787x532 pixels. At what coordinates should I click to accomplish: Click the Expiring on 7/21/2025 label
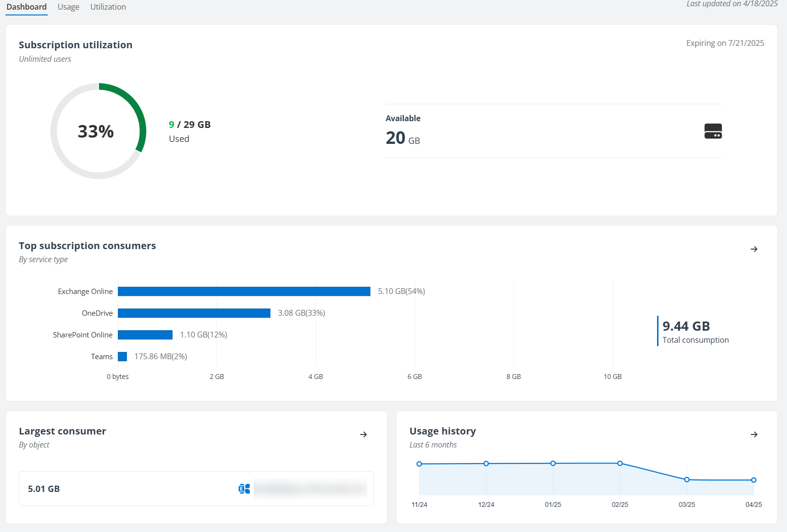(725, 43)
